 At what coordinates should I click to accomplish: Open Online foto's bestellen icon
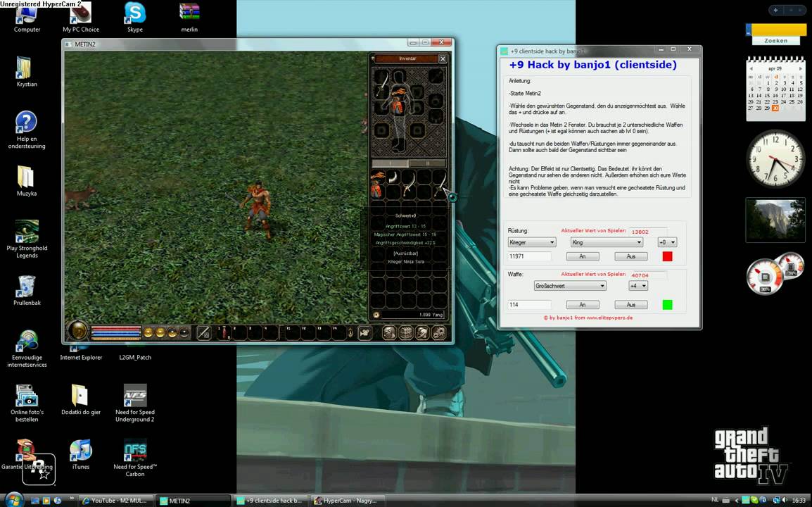pos(27,403)
